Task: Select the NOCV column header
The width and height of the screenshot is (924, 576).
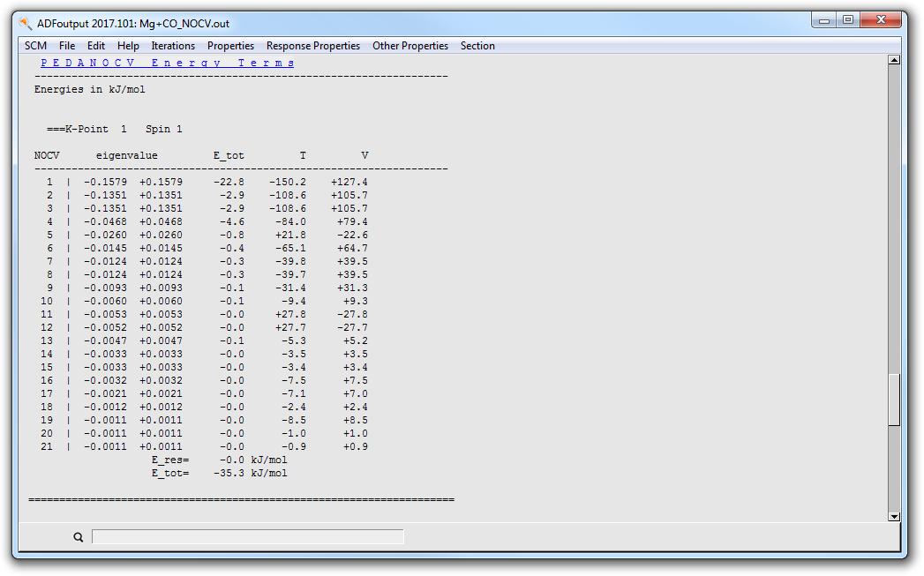Action: (x=47, y=155)
